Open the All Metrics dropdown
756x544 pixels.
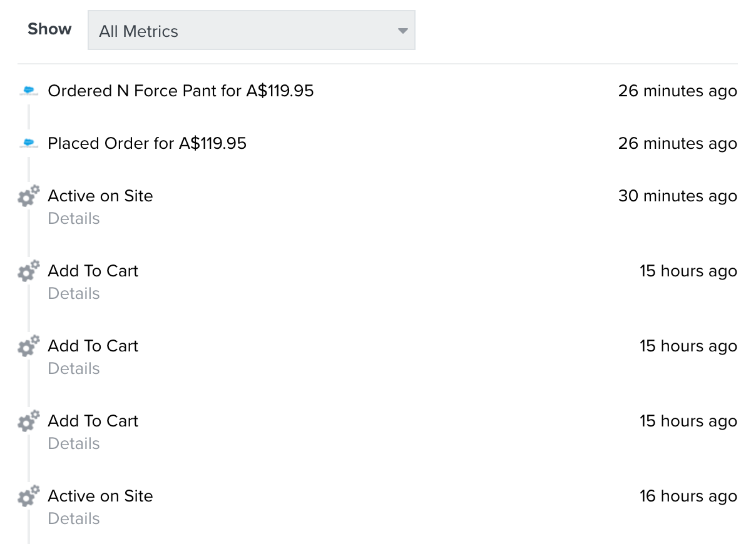tap(251, 30)
